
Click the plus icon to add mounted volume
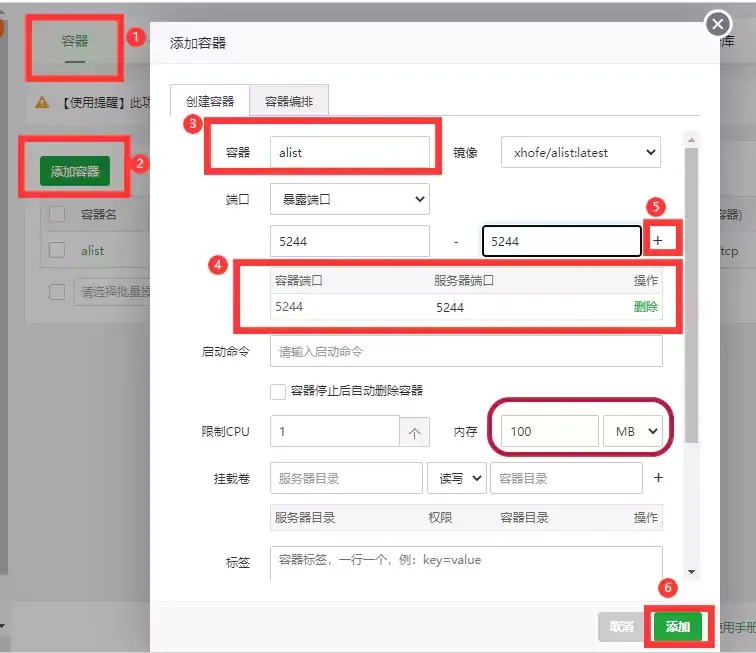[x=658, y=477]
